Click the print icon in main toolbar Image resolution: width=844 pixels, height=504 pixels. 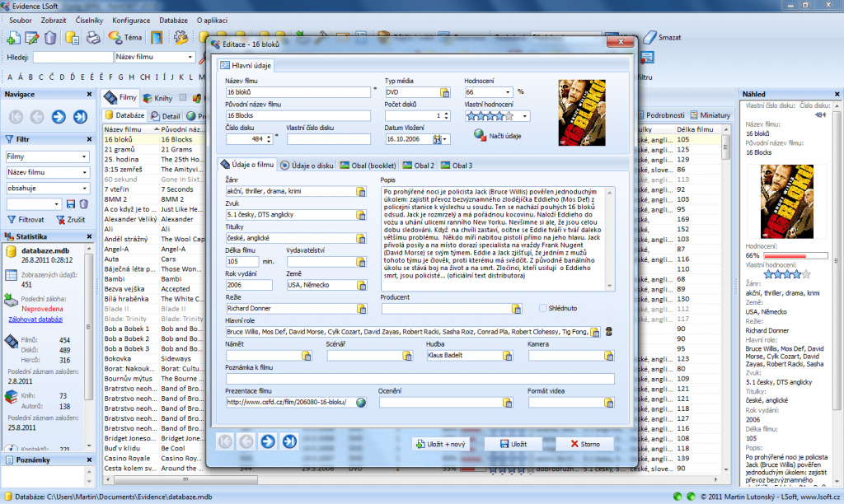[x=93, y=37]
